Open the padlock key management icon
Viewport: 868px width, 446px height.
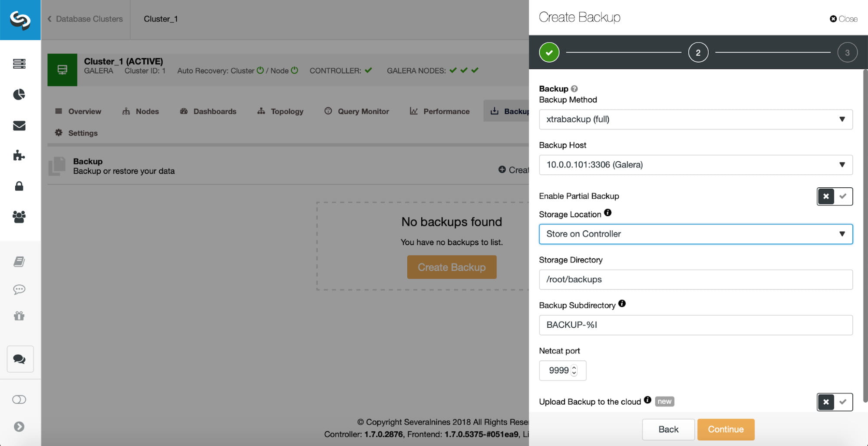click(x=19, y=186)
